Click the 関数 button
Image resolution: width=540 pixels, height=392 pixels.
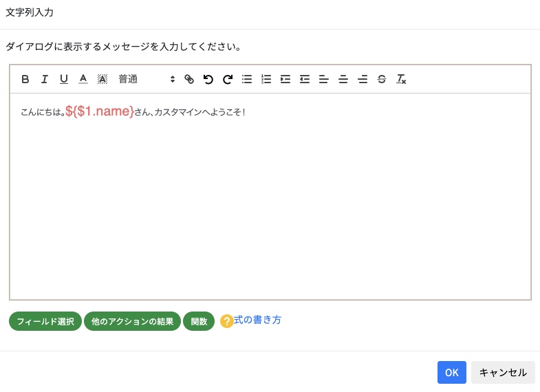199,321
